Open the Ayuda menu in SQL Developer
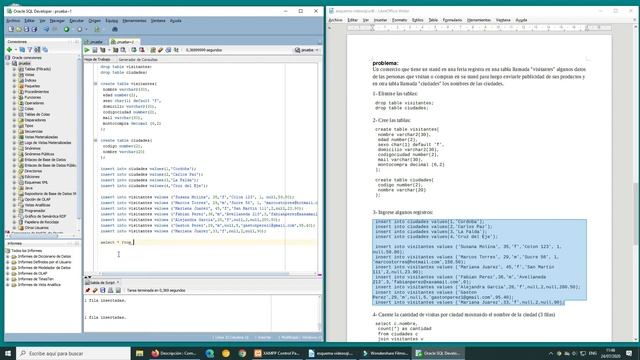This screenshot has width=640, height=360. point(176,20)
